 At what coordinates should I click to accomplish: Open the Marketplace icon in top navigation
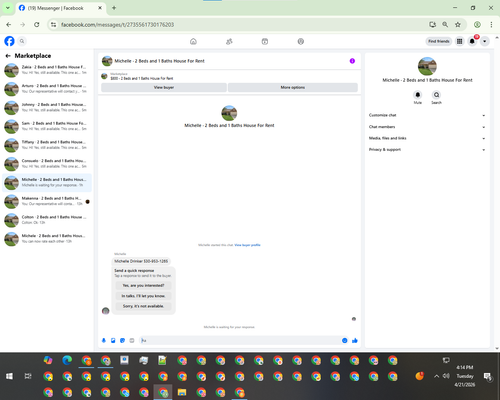click(265, 41)
